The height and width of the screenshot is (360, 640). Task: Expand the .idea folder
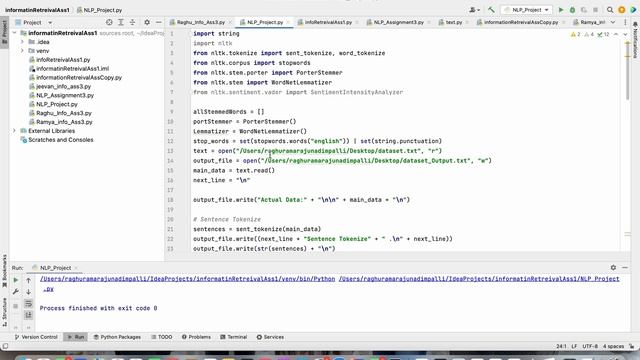(x=22, y=42)
